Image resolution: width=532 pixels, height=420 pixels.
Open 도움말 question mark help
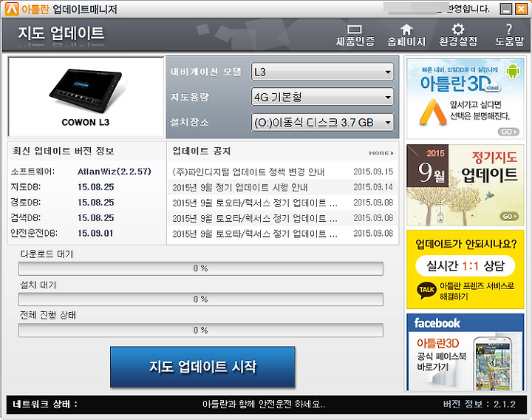pyautogui.click(x=509, y=35)
